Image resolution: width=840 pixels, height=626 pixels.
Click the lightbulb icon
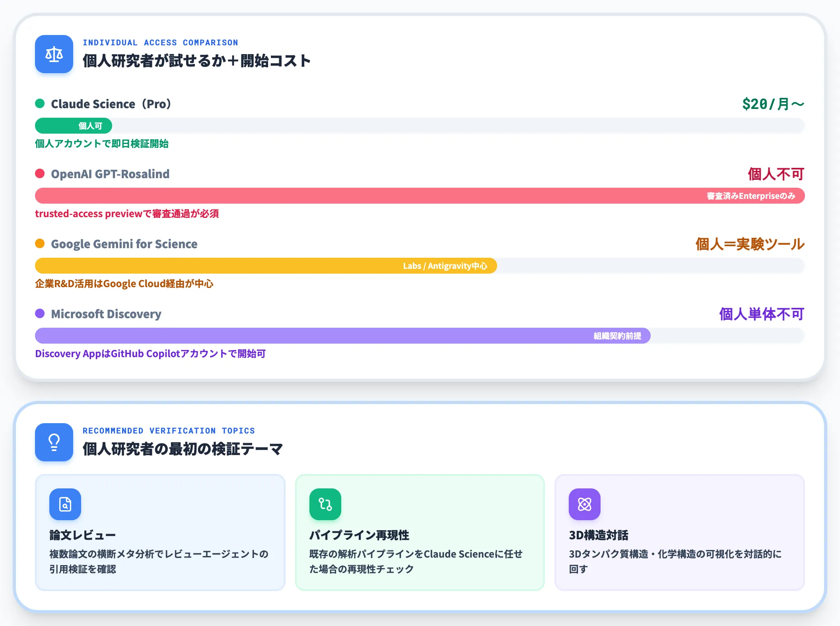tap(54, 442)
